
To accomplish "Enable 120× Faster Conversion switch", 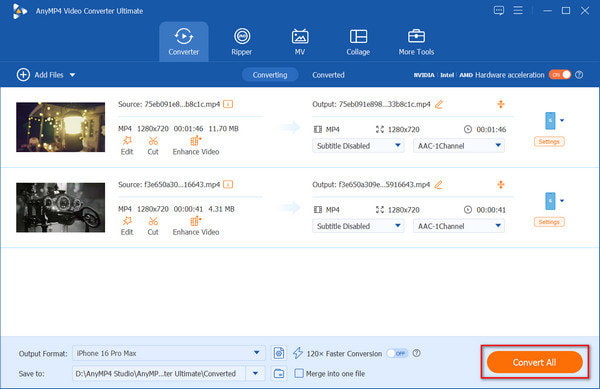I will (398, 353).
